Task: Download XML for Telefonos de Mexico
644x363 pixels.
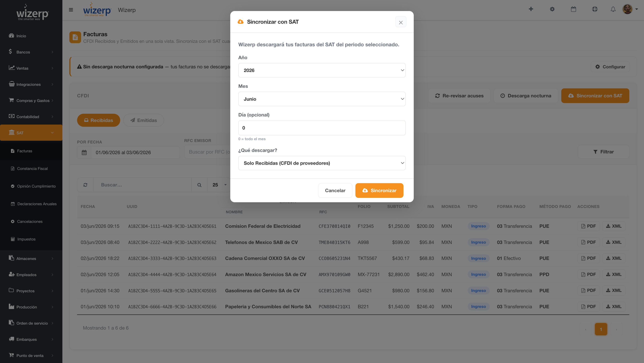Action: [614, 242]
